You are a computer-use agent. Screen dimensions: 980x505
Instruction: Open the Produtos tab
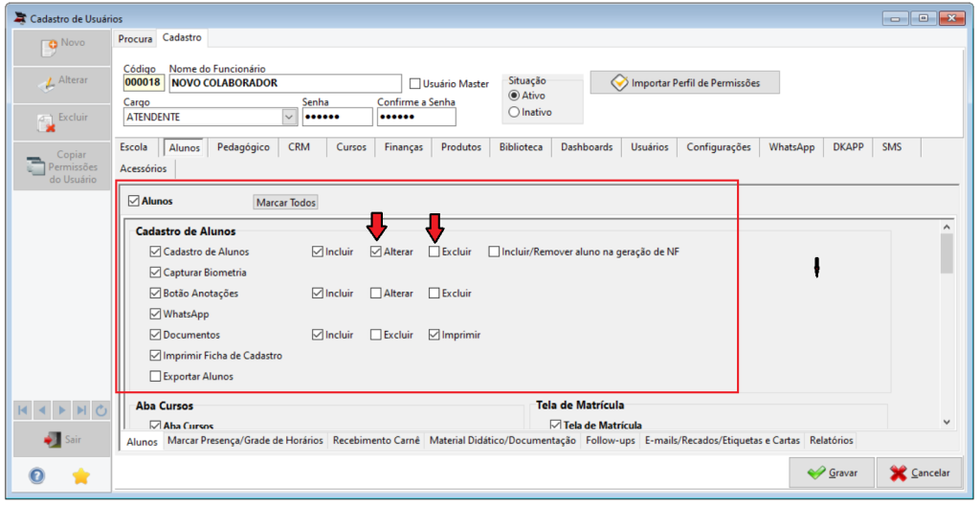[x=461, y=147]
